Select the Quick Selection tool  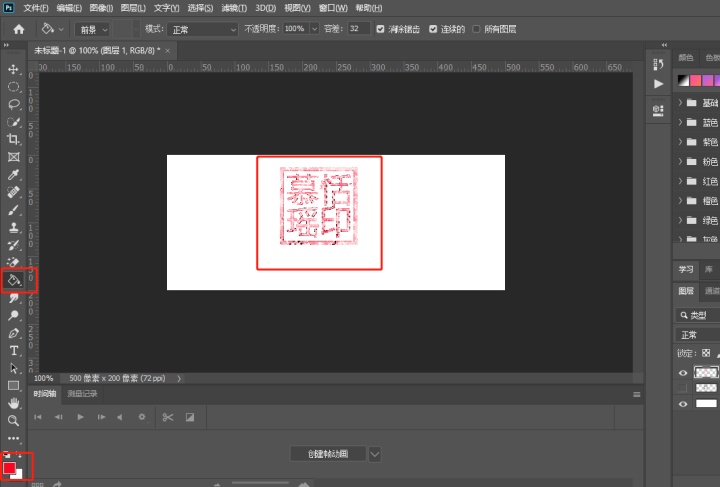pos(13,122)
